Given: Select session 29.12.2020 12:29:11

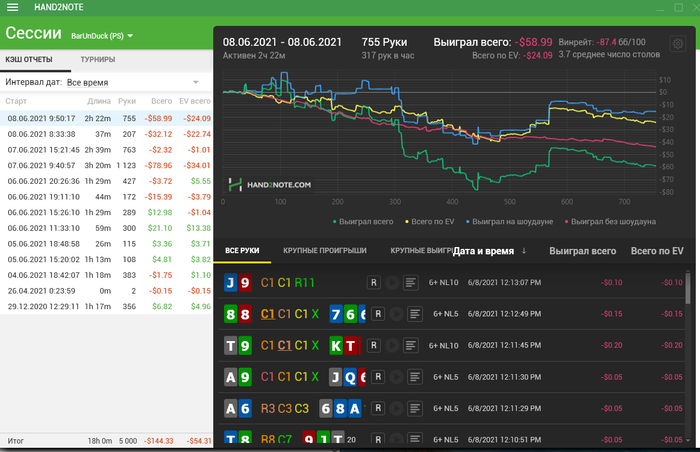Looking at the screenshot, I should coord(106,306).
